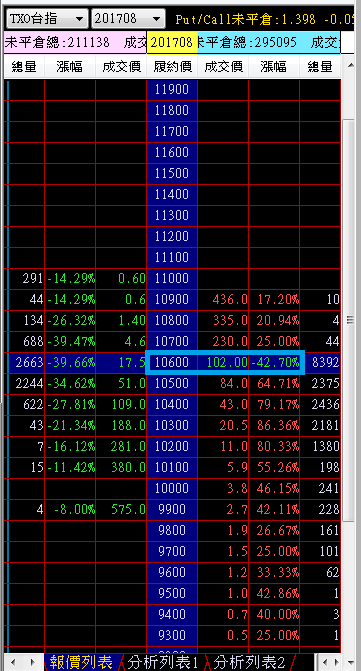The image size is (361, 671).
Task: Open the 201708 contract month dropdown
Action: [128, 19]
